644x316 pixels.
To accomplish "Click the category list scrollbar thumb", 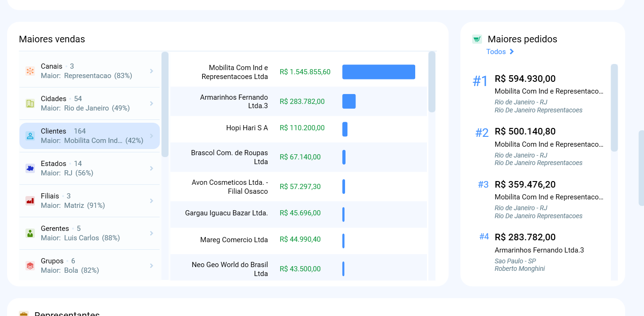I will click(165, 104).
